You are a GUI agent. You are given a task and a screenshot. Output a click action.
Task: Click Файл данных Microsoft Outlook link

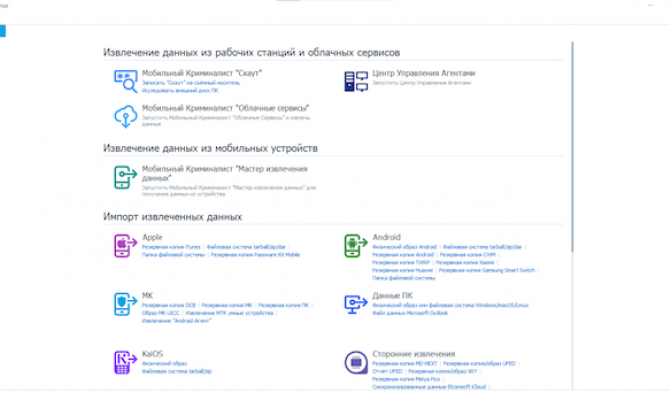(410, 313)
